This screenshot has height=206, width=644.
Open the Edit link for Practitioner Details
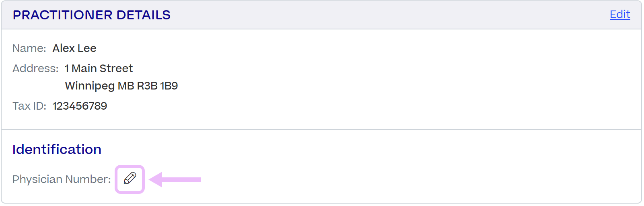(620, 15)
